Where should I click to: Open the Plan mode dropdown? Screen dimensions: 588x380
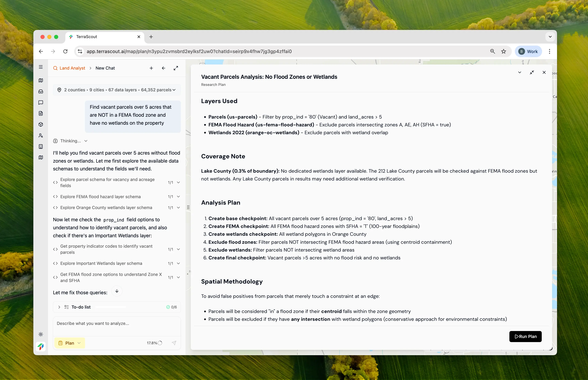point(70,343)
